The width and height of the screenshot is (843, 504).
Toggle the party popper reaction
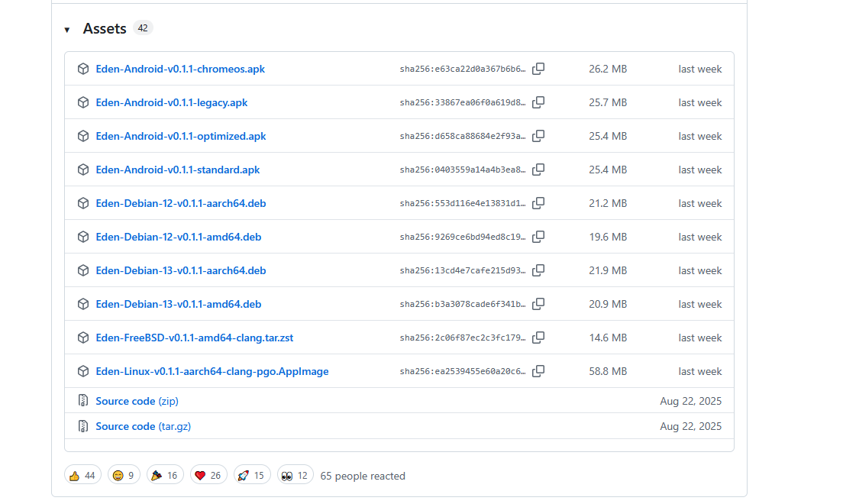pos(164,476)
